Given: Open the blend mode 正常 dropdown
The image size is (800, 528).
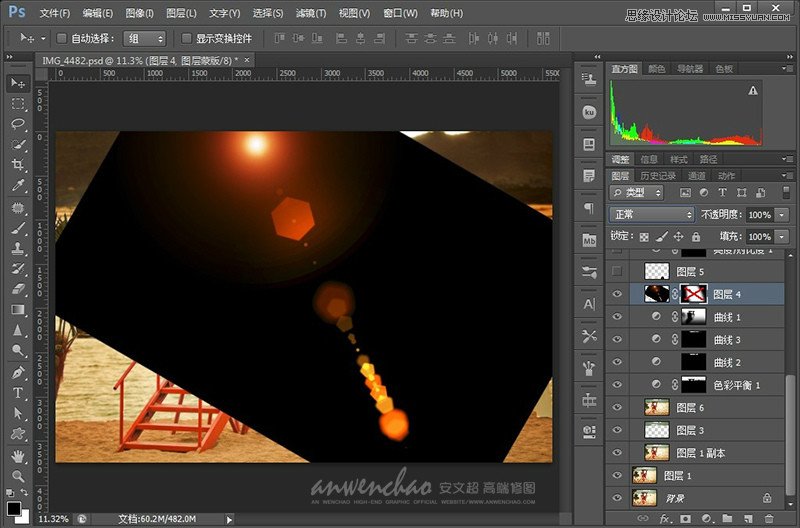Looking at the screenshot, I should click(651, 215).
